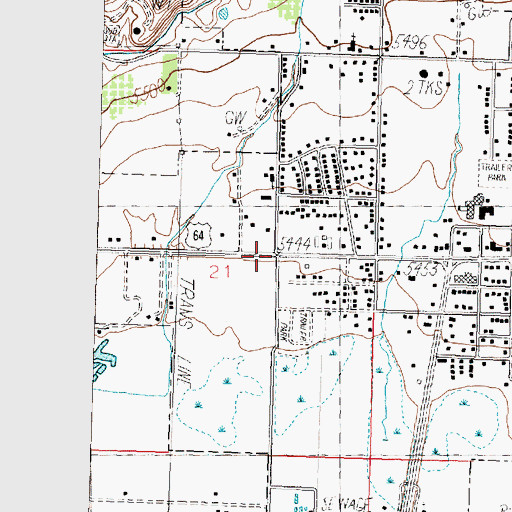Click the TRANS vertical label
This screenshot has height=512, width=512.
click(186, 304)
